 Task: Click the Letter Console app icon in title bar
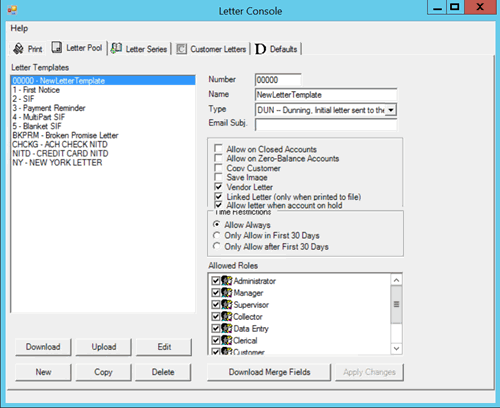12,10
